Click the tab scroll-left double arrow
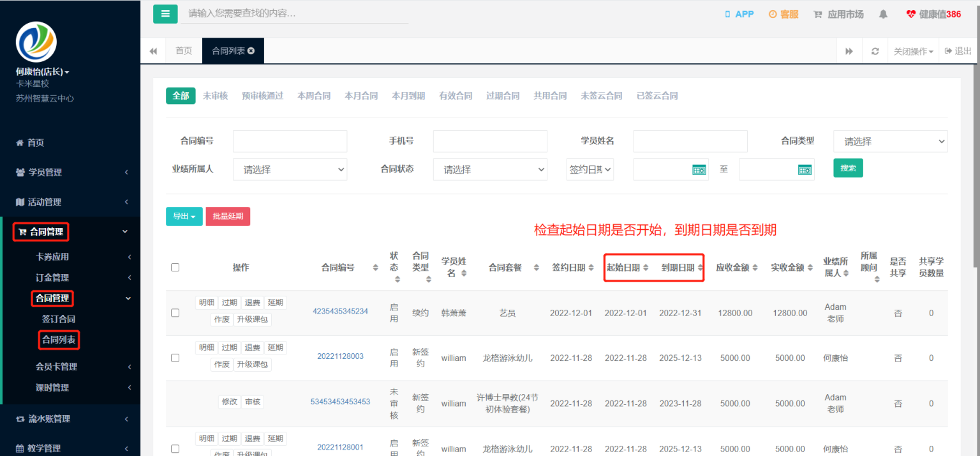The width and height of the screenshot is (980, 456). pyautogui.click(x=153, y=51)
